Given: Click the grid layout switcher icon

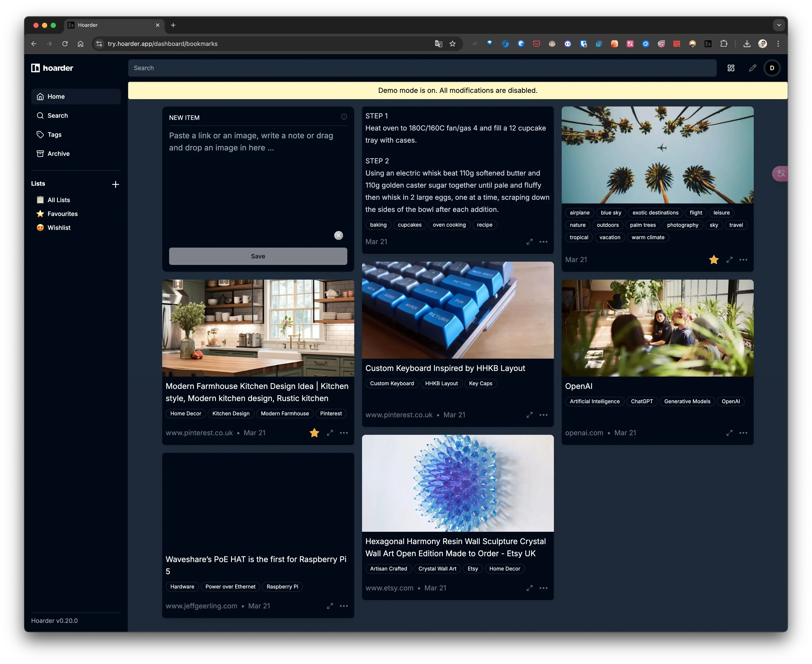Looking at the screenshot, I should (731, 68).
